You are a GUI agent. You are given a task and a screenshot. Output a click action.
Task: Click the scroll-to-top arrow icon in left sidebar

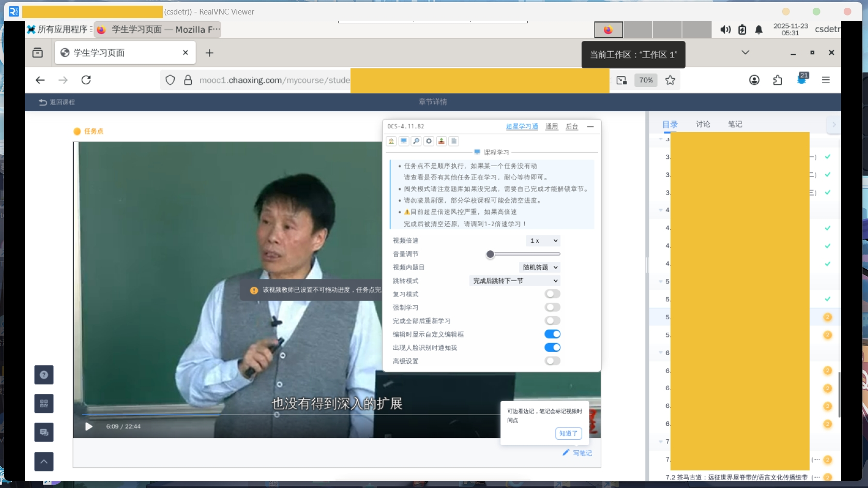pyautogui.click(x=44, y=461)
